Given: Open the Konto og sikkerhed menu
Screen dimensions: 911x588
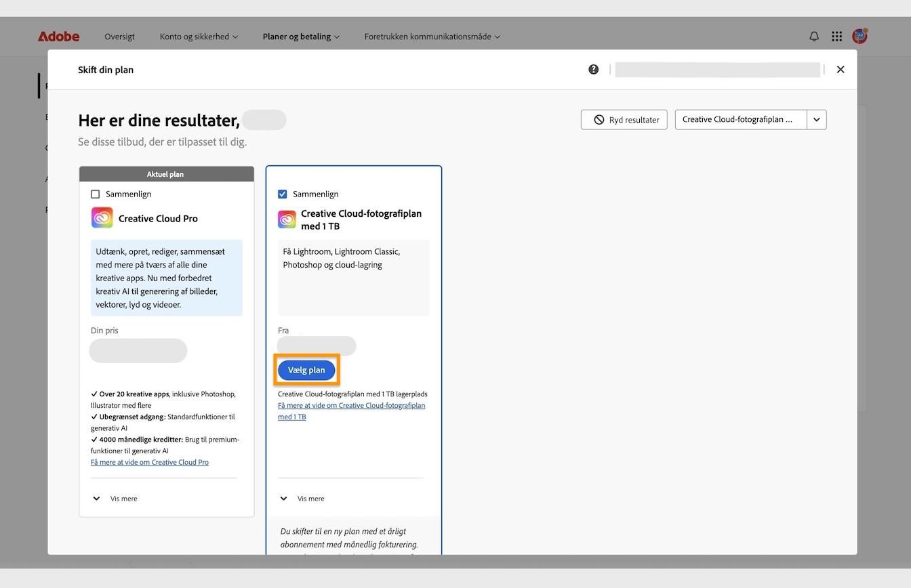Looking at the screenshot, I should (199, 37).
